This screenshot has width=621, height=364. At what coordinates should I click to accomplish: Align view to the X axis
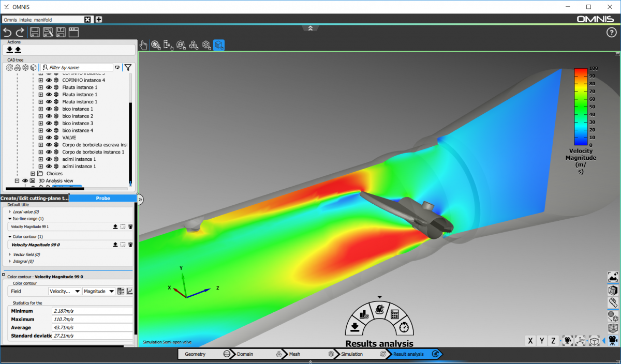(x=530, y=340)
